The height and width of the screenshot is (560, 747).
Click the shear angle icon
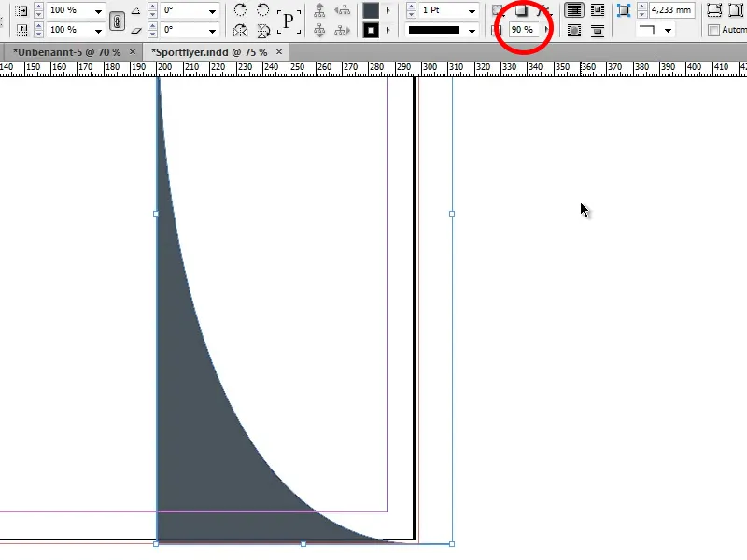point(136,31)
